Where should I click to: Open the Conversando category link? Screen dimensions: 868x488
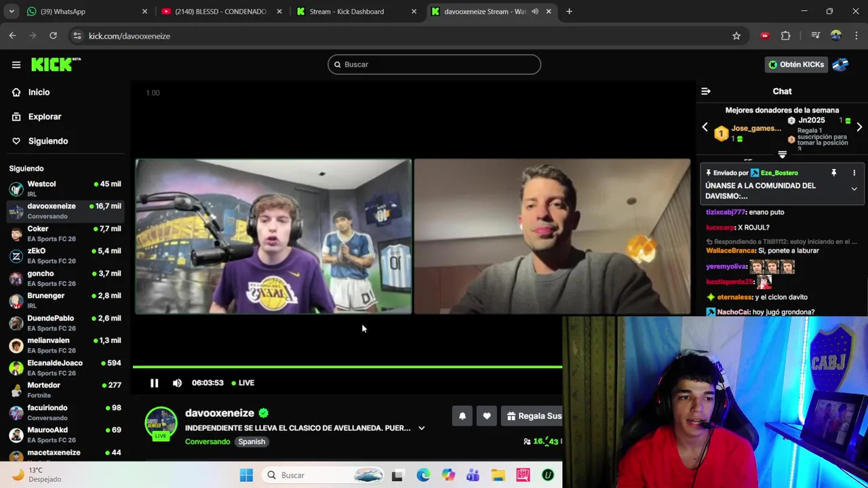click(x=208, y=442)
